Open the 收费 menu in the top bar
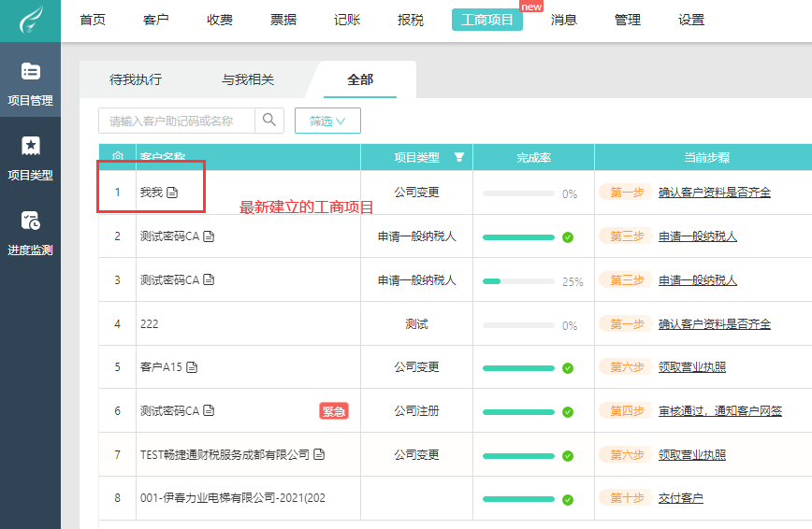The image size is (812, 529). click(x=220, y=21)
